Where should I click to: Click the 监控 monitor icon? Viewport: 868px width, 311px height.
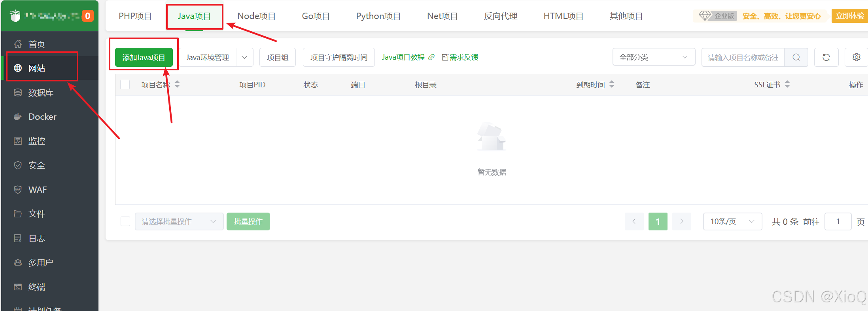[18, 141]
